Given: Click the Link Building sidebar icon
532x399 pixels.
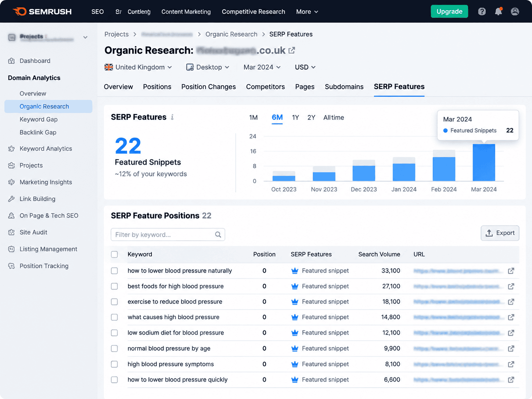Looking at the screenshot, I should [x=11, y=199].
